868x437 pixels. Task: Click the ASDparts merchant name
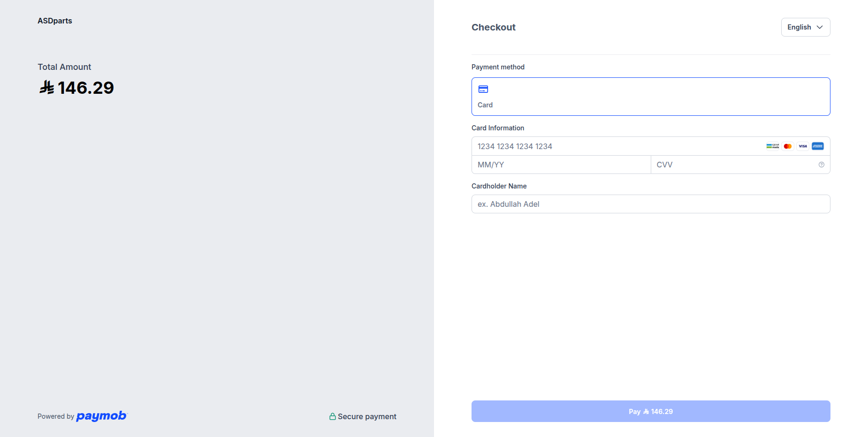coord(55,21)
